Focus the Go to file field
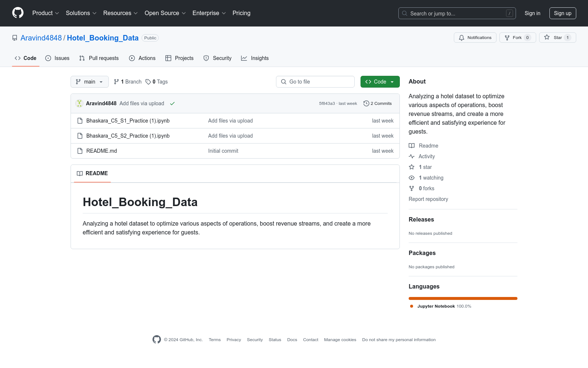The image size is (588, 368). pos(315,82)
